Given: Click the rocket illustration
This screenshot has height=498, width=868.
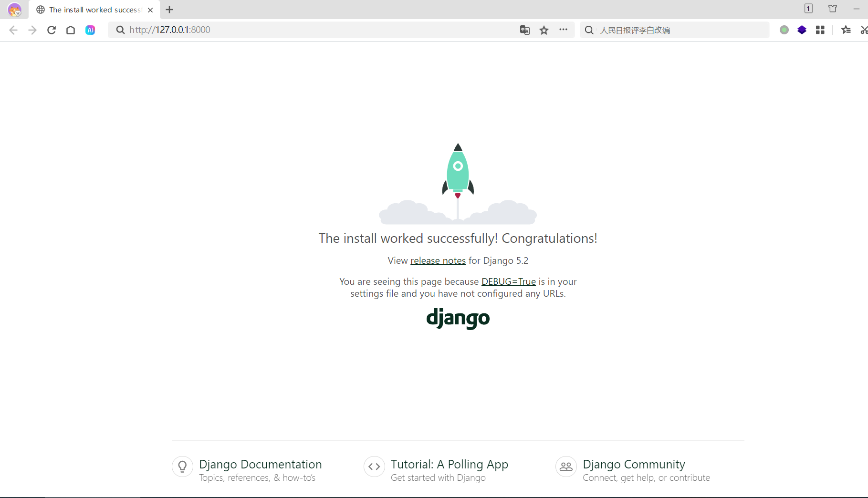Looking at the screenshot, I should tap(458, 184).
